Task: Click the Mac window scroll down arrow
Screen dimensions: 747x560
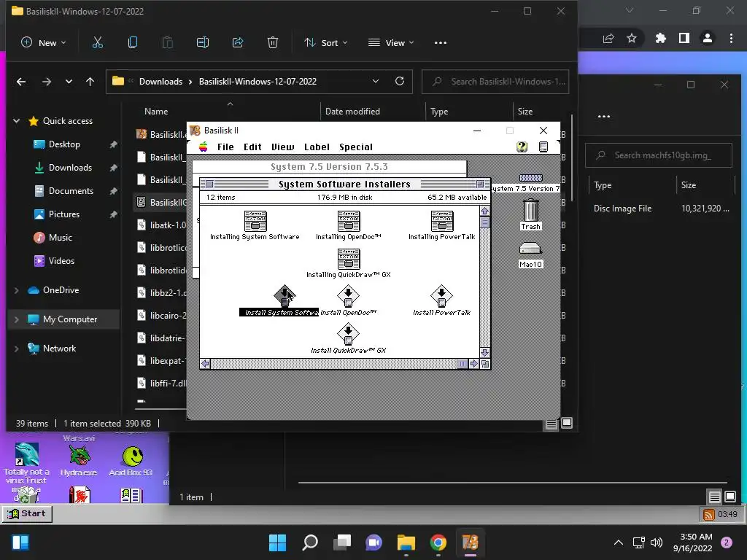Action: pos(485,353)
